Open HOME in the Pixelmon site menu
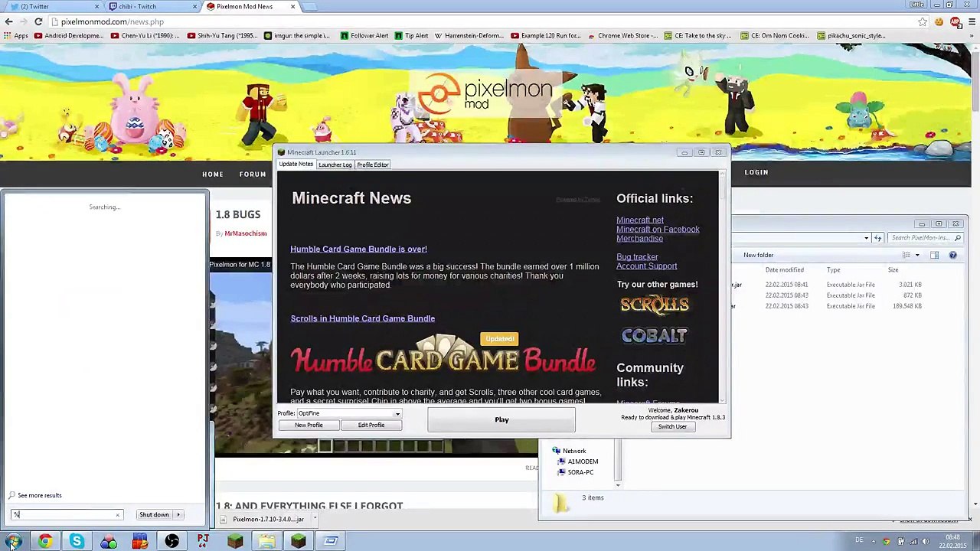The image size is (980, 551). point(213,174)
